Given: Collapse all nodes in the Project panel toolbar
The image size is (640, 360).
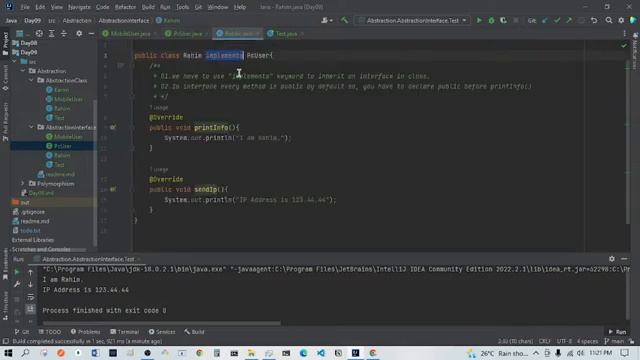Looking at the screenshot, I should coord(64,33).
